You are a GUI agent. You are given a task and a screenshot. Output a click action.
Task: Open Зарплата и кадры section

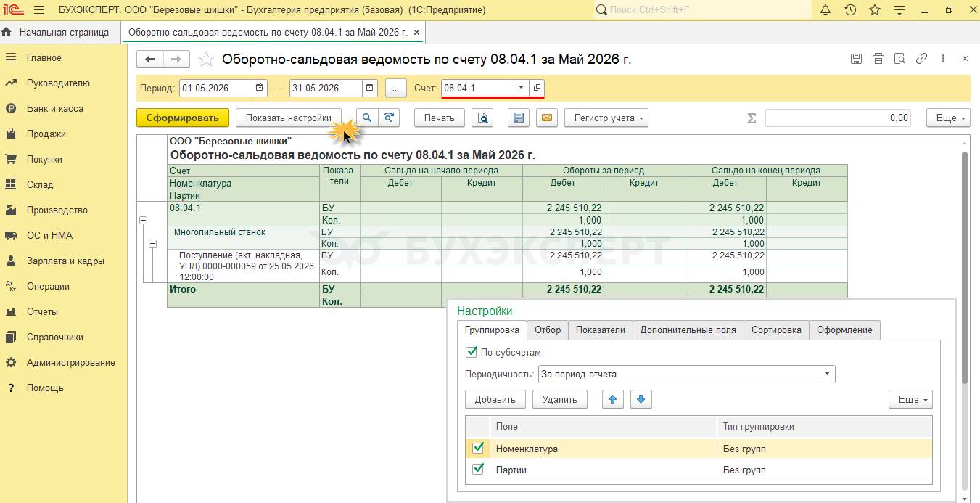pos(65,261)
